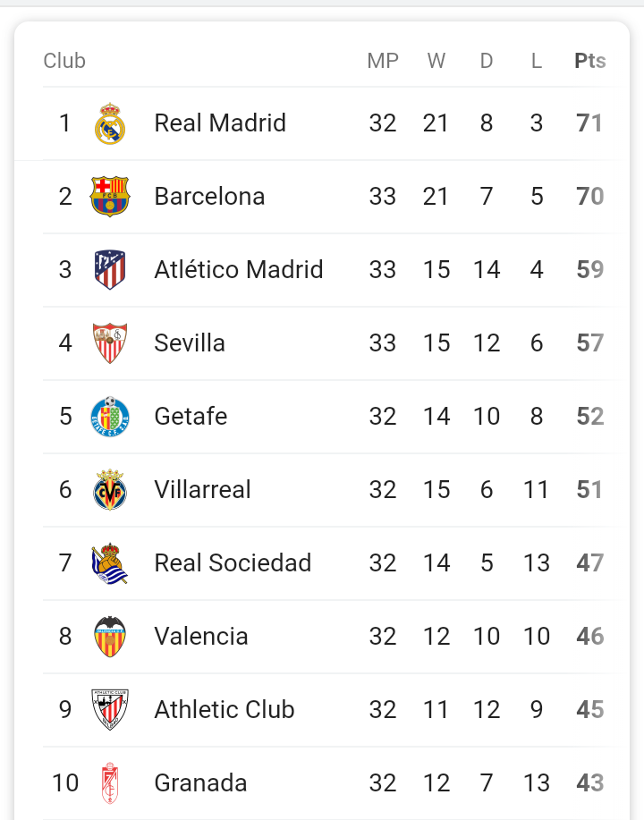This screenshot has height=820, width=644.
Task: Click the Villarreal team name
Action: [x=202, y=490]
